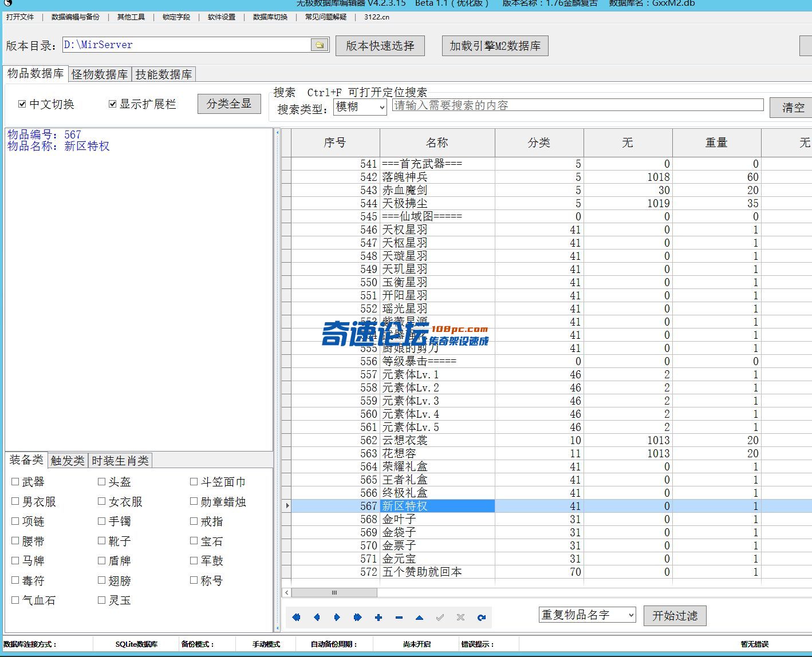This screenshot has width=812, height=657.
Task: Check the 翅膀 category box
Action: 102,580
